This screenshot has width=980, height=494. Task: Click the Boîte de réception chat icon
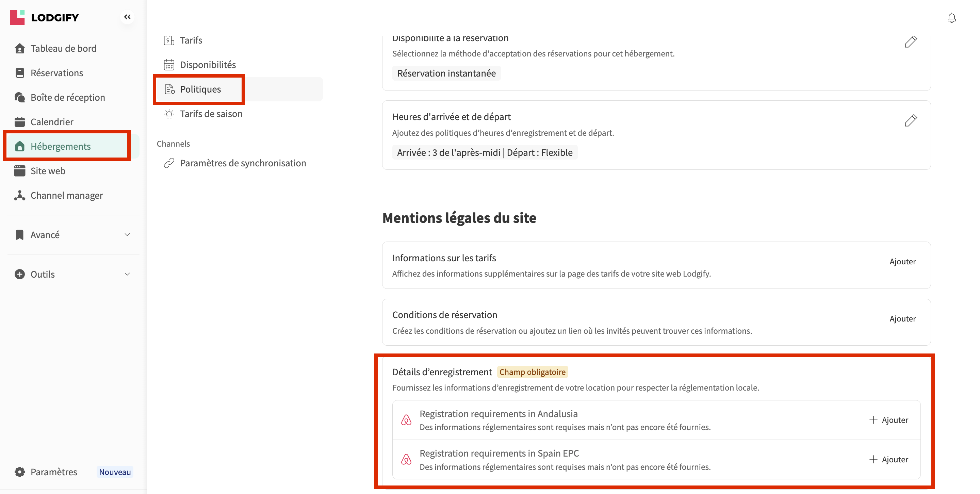tap(19, 97)
